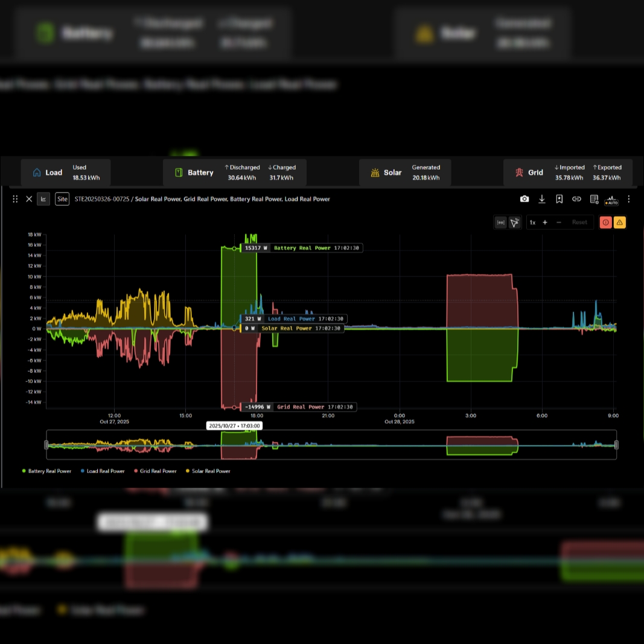Toggle the red error alerts indicator
Screen dimensions: 644x644
605,223
